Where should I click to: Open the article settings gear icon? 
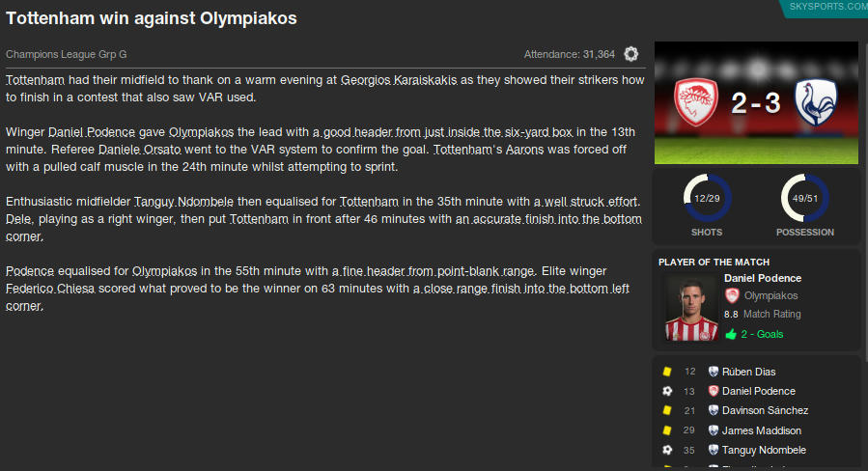tap(631, 54)
